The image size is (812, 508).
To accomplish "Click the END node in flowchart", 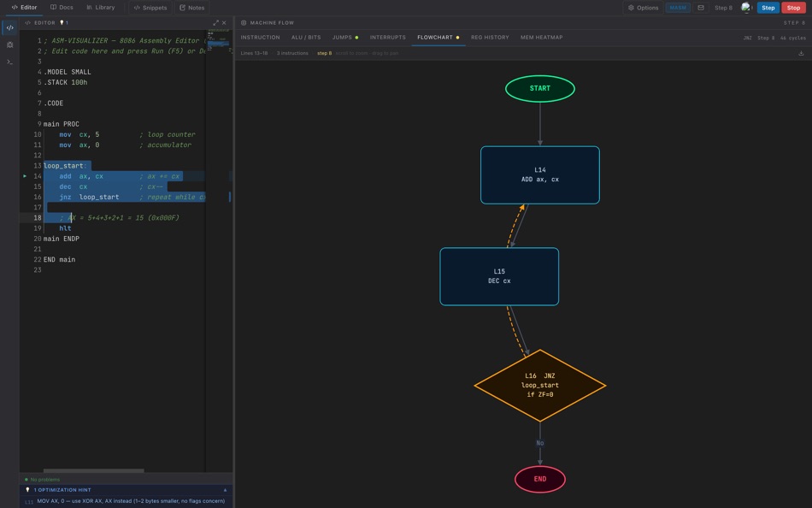I will 539,479.
